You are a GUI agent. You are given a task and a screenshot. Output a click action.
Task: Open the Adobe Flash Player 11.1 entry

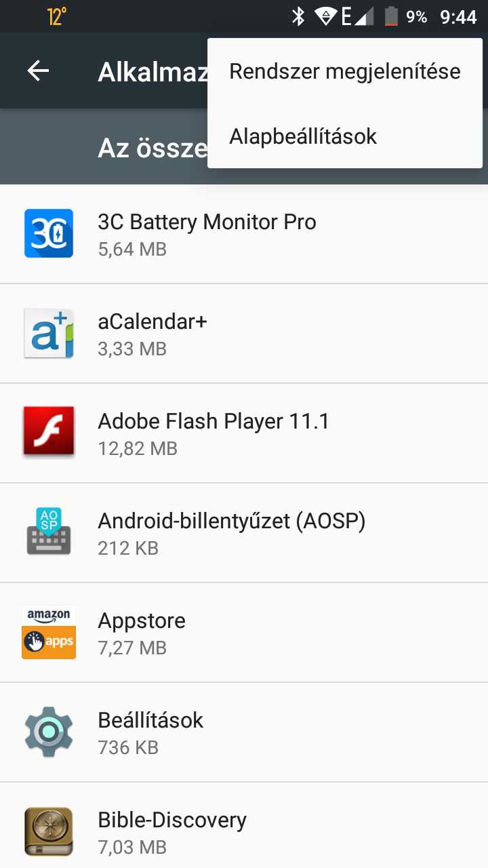click(244, 433)
